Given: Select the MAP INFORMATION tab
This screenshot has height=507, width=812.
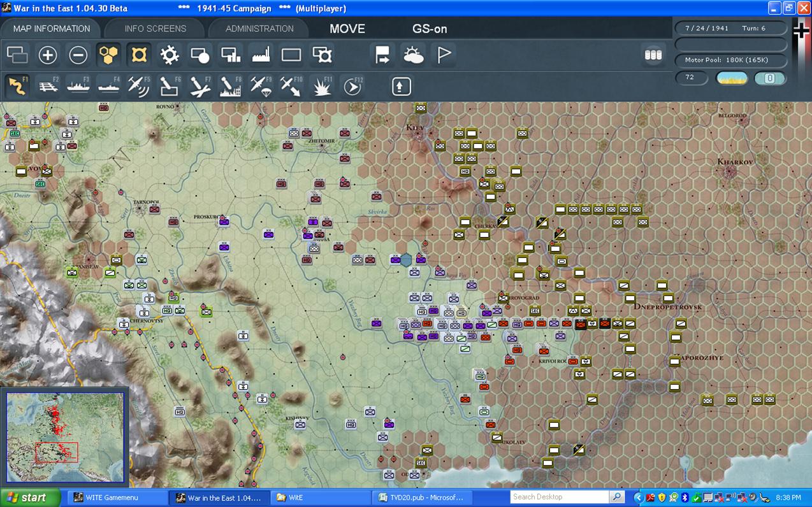Looking at the screenshot, I should (52, 29).
